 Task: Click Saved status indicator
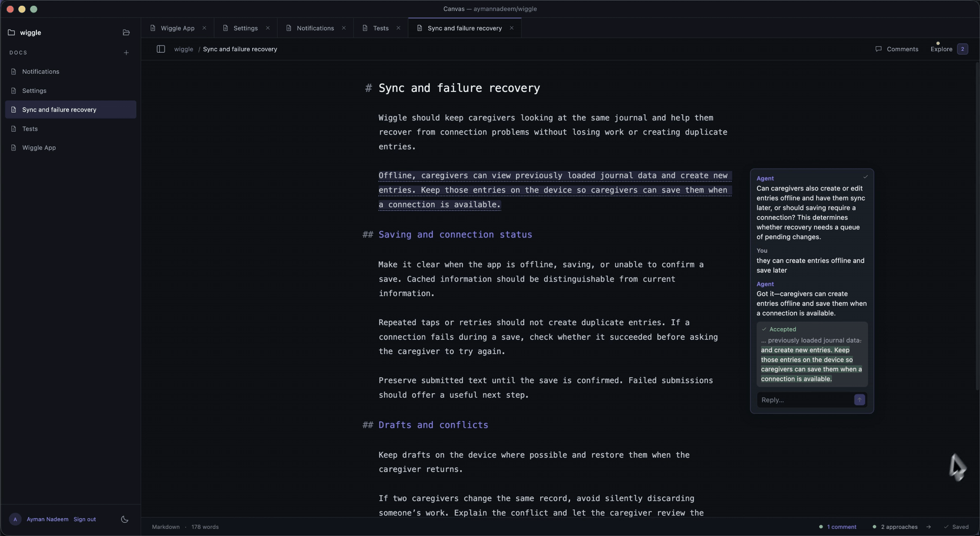pyautogui.click(x=956, y=527)
